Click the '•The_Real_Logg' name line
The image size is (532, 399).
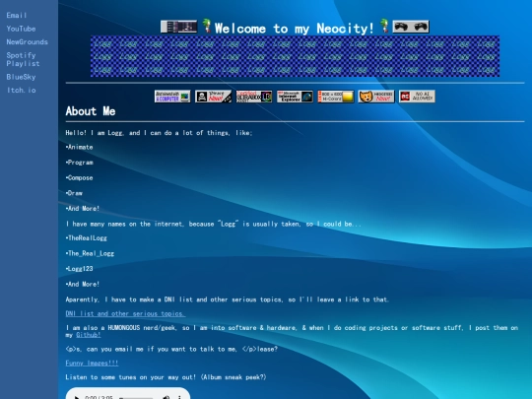coord(90,253)
